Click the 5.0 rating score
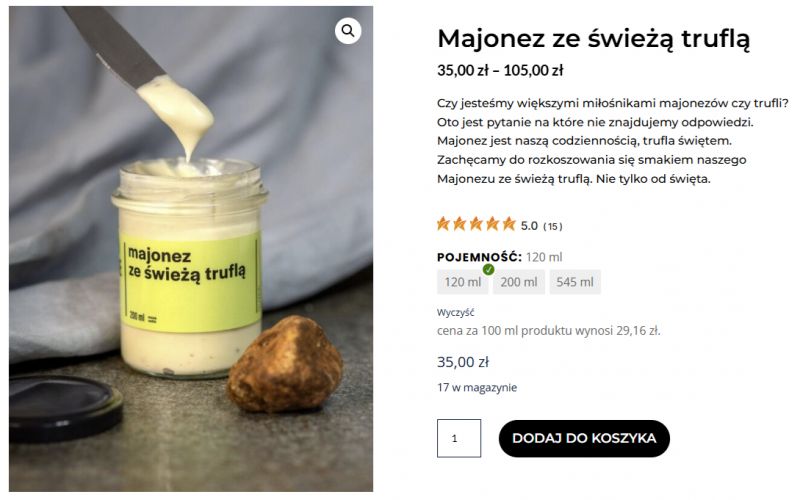Image resolution: width=800 pixels, height=500 pixels. coord(529,226)
